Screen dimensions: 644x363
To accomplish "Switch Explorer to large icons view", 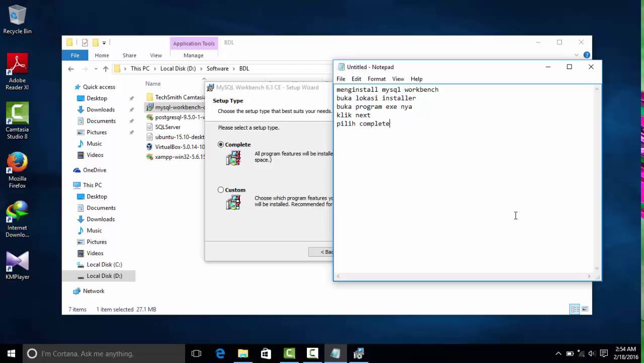I will click(x=585, y=309).
